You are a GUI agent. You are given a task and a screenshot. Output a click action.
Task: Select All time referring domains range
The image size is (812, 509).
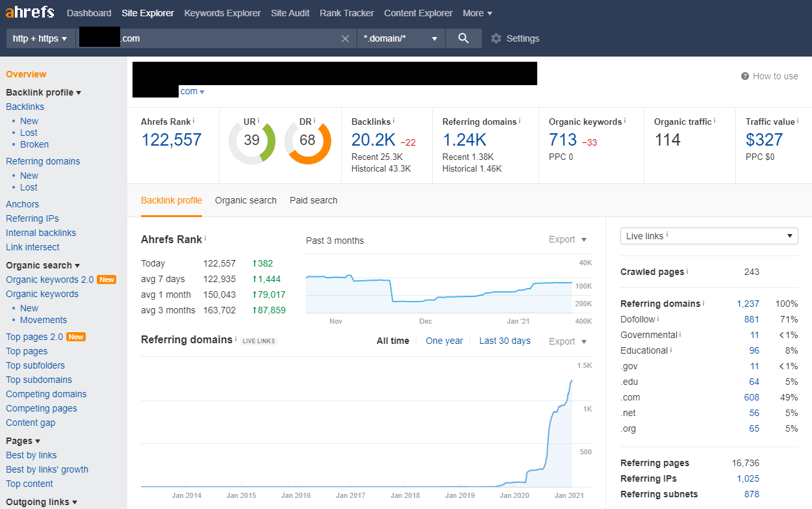(393, 341)
